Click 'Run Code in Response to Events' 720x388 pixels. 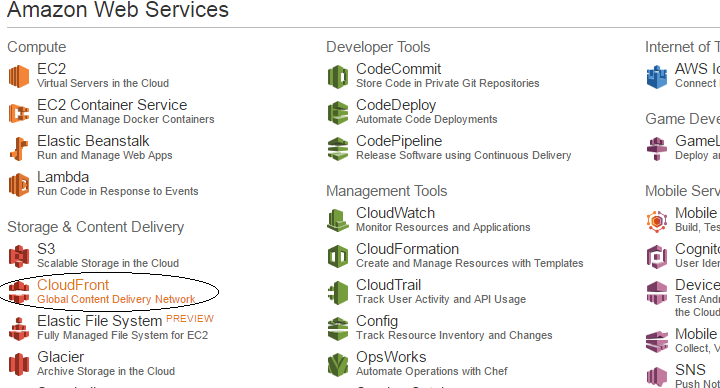point(118,191)
